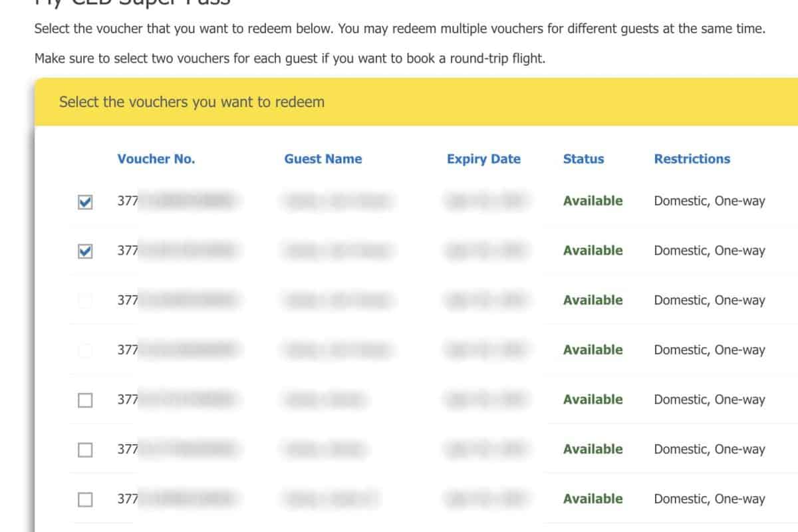The image size is (798, 532).
Task: Click the first row's Domestic, One-way restriction
Action: click(709, 201)
